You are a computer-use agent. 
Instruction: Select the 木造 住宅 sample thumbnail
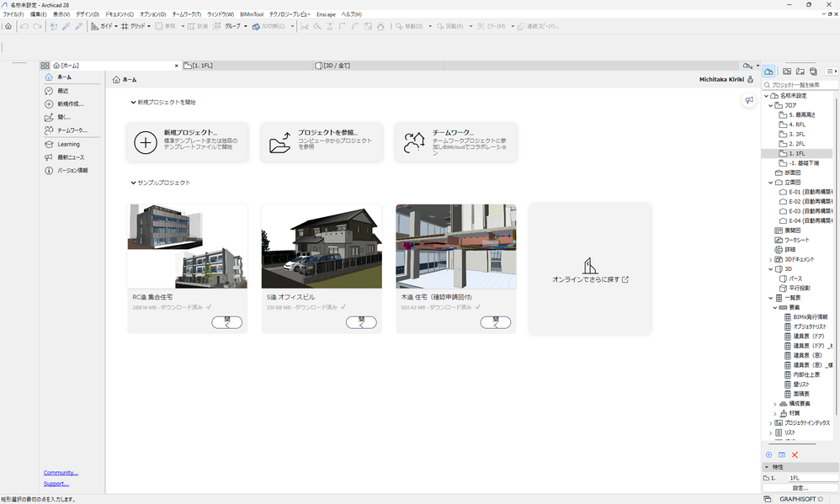coord(456,247)
